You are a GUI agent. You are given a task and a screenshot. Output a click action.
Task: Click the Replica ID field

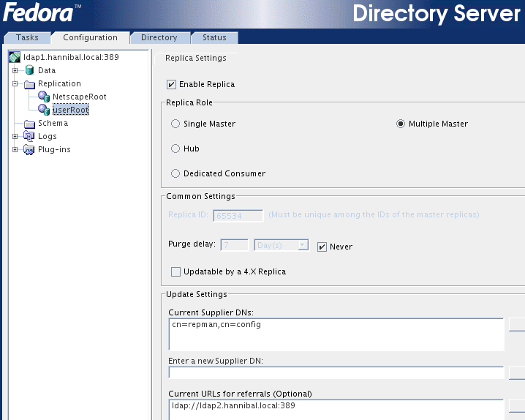238,216
